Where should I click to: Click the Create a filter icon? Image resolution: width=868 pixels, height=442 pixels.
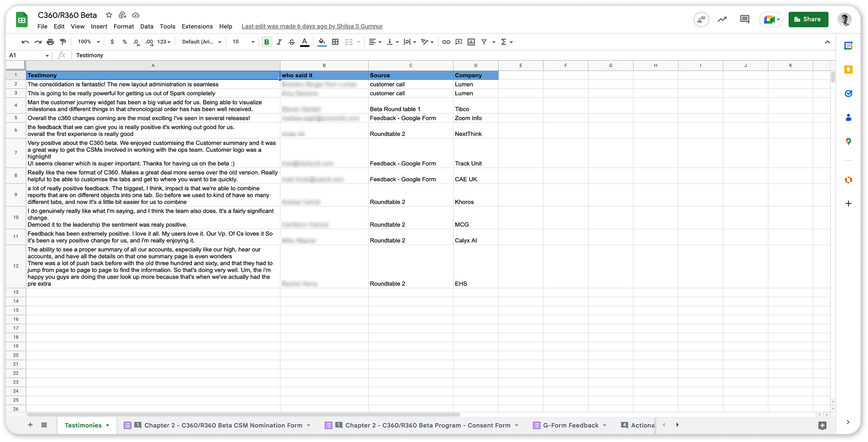(484, 42)
